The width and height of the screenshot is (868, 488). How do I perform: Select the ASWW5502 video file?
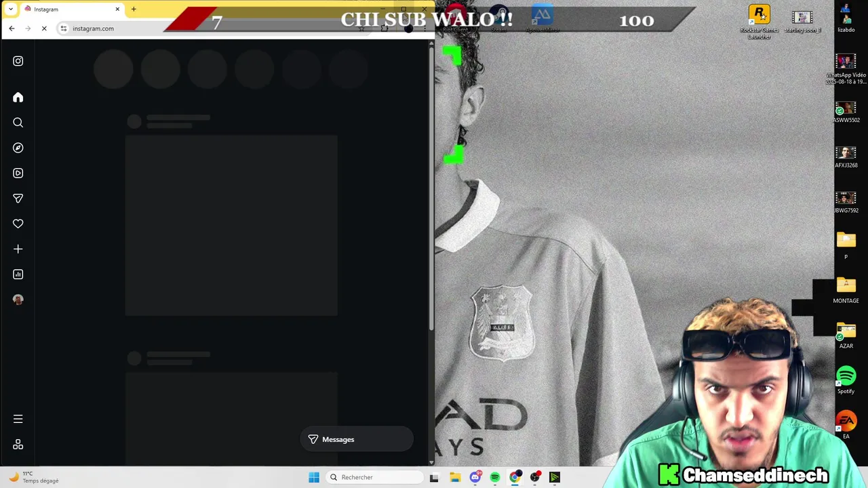point(846,113)
